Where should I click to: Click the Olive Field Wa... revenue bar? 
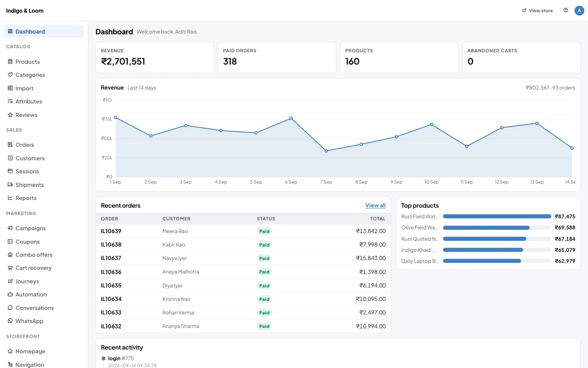click(486, 228)
